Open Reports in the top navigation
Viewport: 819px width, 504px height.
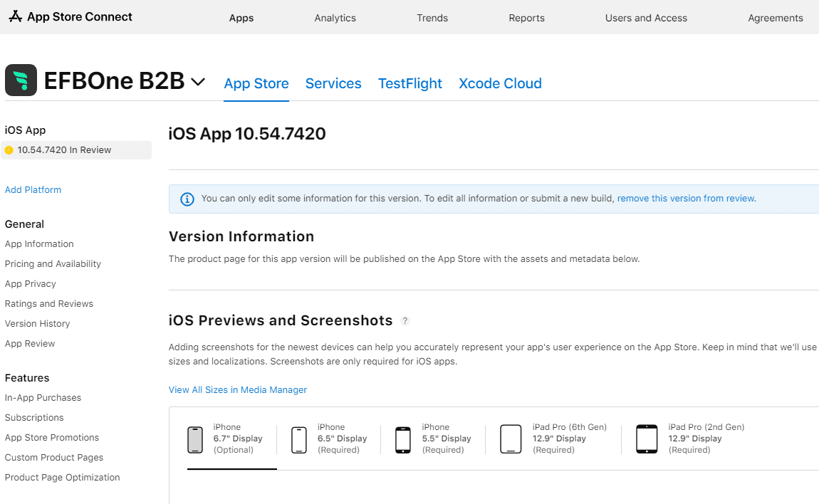[x=526, y=18]
